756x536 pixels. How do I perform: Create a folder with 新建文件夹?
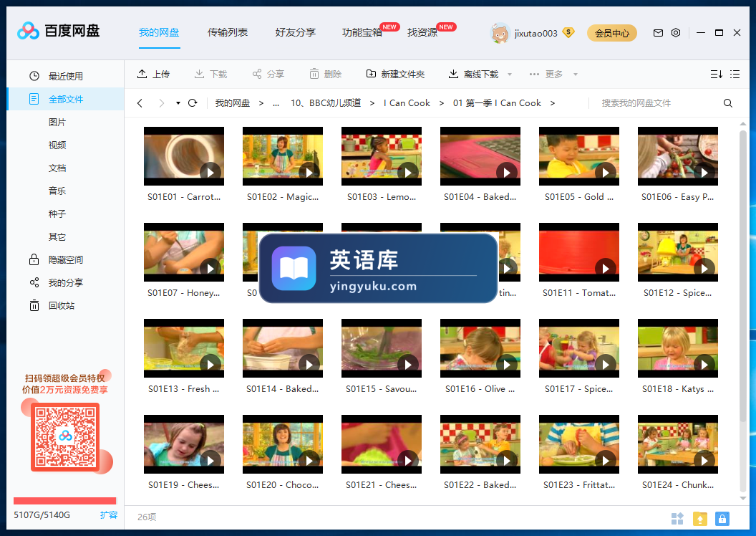point(395,74)
